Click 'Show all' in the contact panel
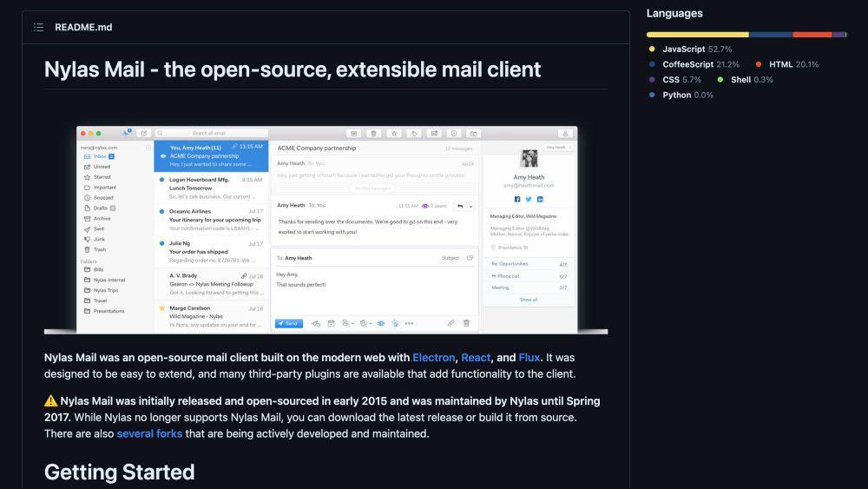Screen dimensions: 868x489 coord(529,300)
